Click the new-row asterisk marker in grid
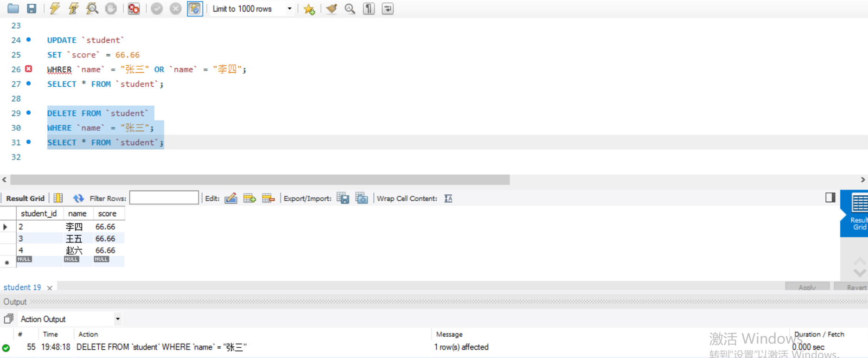This screenshot has height=358, width=868. pyautogui.click(x=7, y=262)
